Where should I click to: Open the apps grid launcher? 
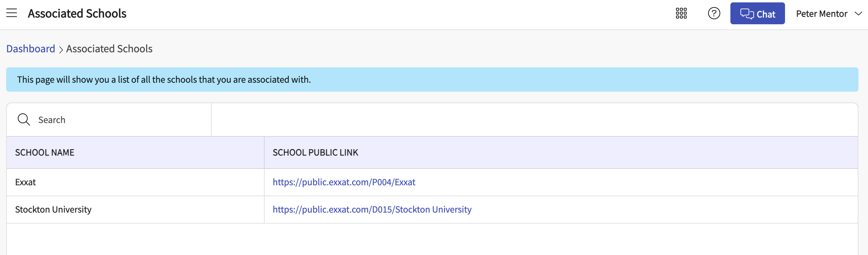[x=681, y=13]
